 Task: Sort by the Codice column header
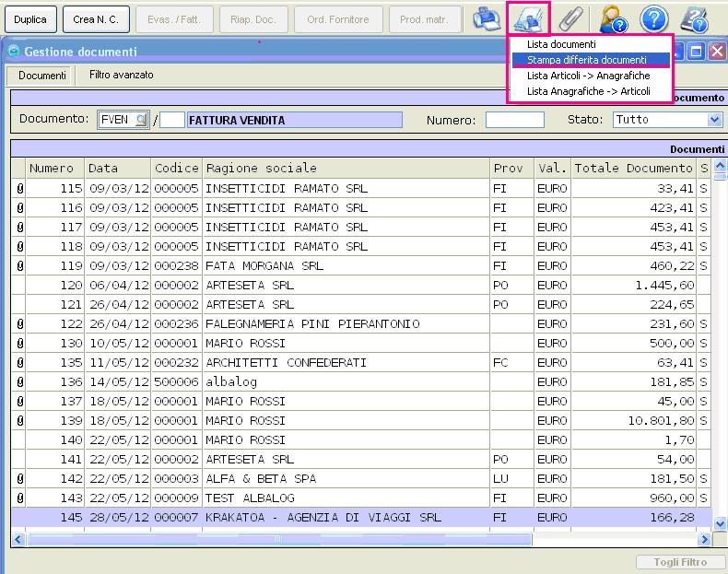177,168
